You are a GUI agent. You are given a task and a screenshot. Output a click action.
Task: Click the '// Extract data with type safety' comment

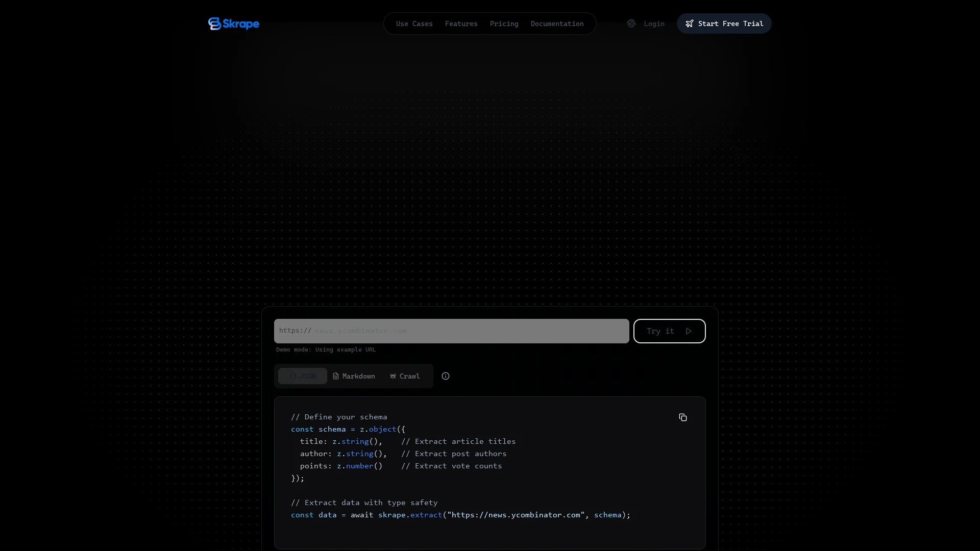point(364,503)
